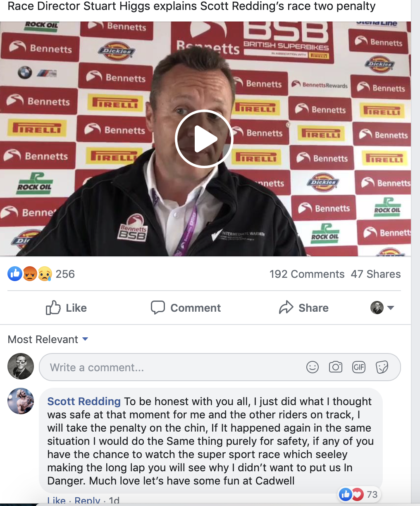Open Scott Redding's profile picture thumbnail
The height and width of the screenshot is (506, 420).
pos(20,401)
